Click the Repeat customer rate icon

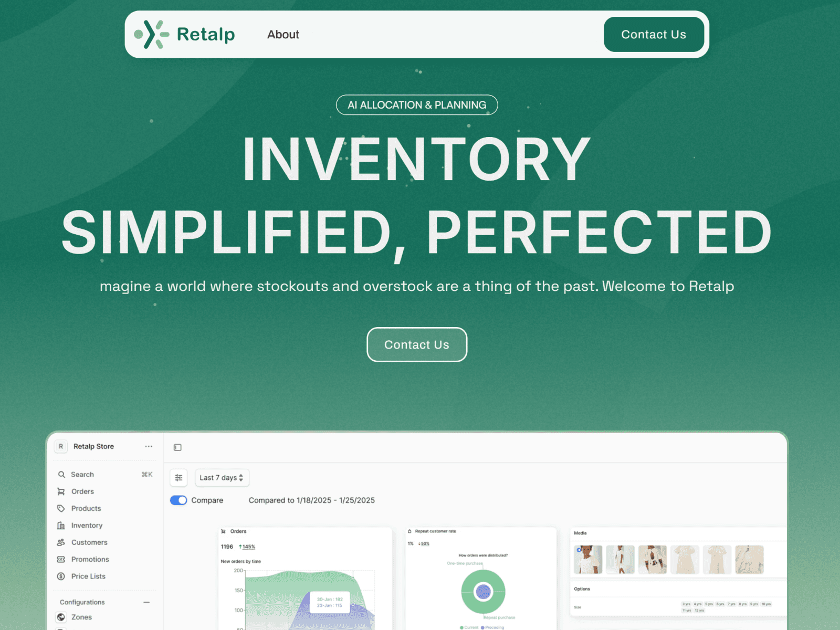click(409, 531)
